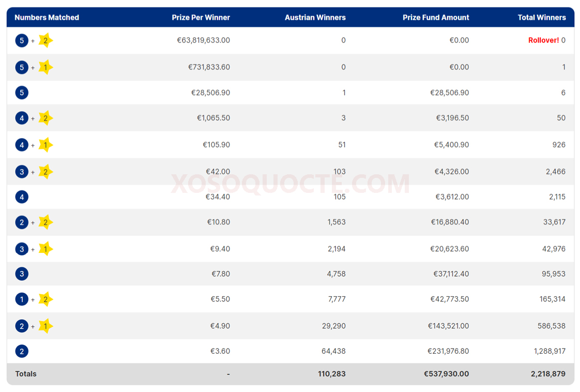Click the yellow star 1 in the 2 + 1 row

coord(45,326)
